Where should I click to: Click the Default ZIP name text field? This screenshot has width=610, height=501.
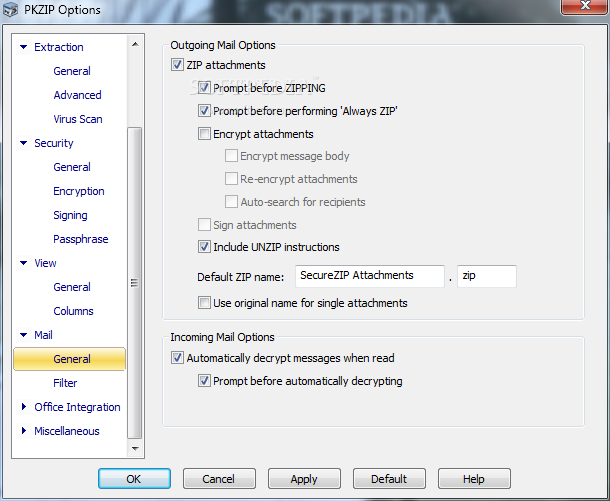(x=370, y=276)
